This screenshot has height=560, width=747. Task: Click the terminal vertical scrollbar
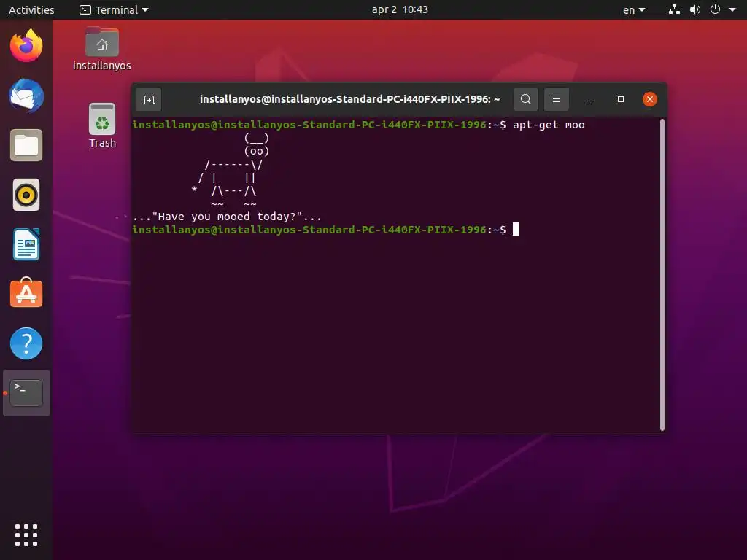point(662,275)
